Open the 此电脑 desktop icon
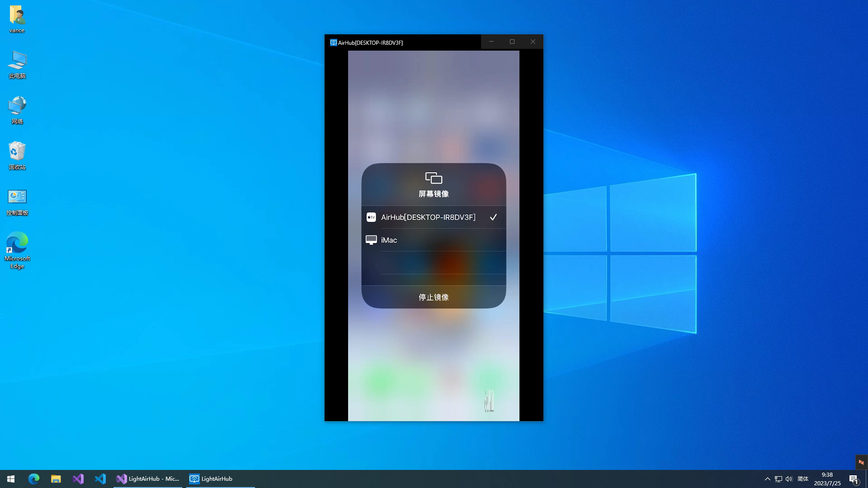Viewport: 868px width, 488px height. pyautogui.click(x=17, y=61)
